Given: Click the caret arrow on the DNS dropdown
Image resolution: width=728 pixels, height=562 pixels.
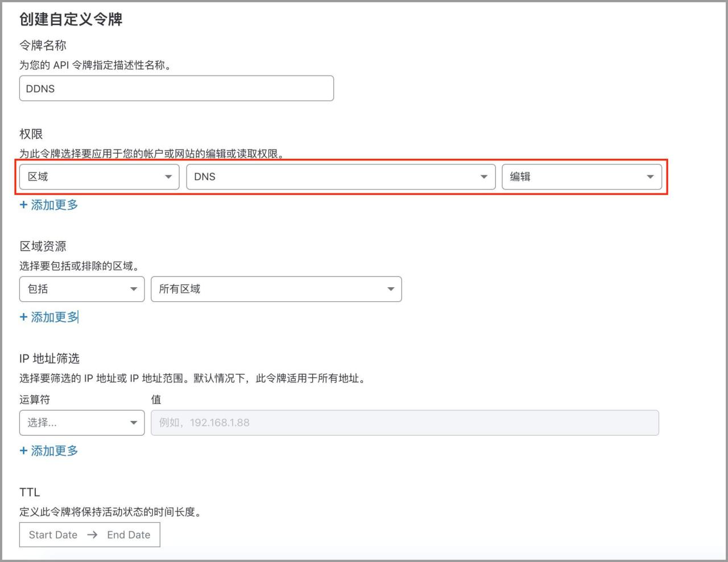Looking at the screenshot, I should tap(485, 177).
